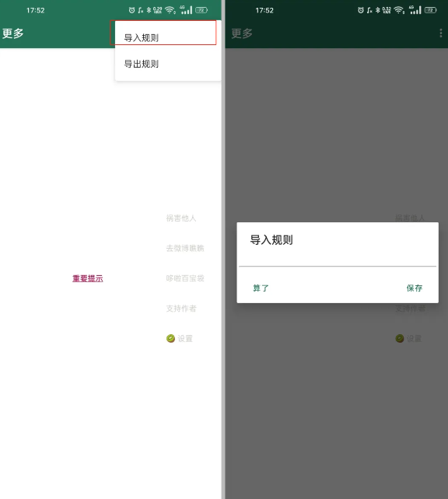Tap the Wi-Fi icon in the left status bar
Image resolution: width=448 pixels, height=499 pixels.
pyautogui.click(x=170, y=10)
